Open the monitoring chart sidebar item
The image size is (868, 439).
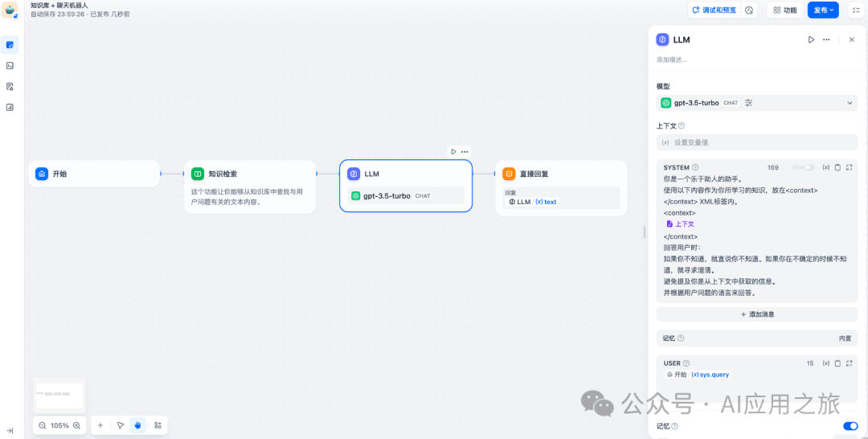10,108
